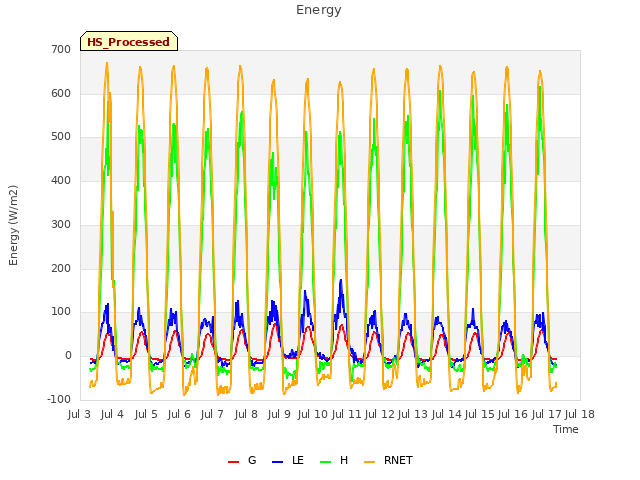
Task: Click the 300 y-axis tick label
Action: tap(61, 224)
